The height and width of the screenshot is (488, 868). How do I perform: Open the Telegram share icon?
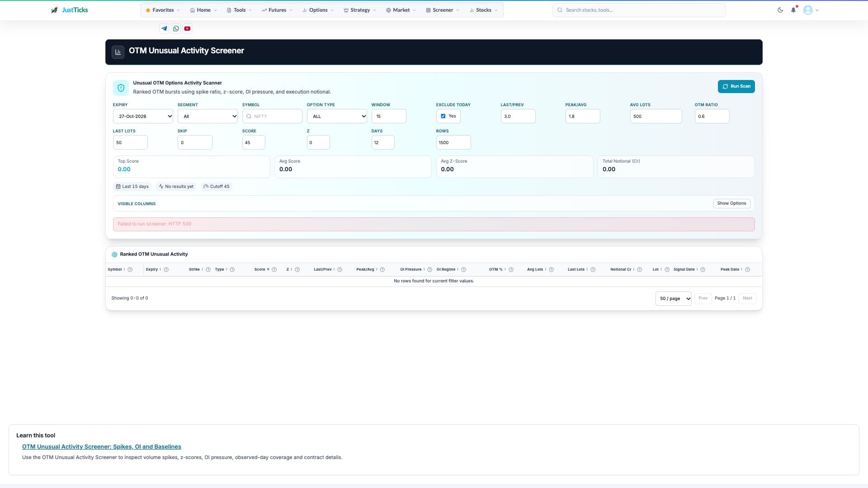coord(164,28)
